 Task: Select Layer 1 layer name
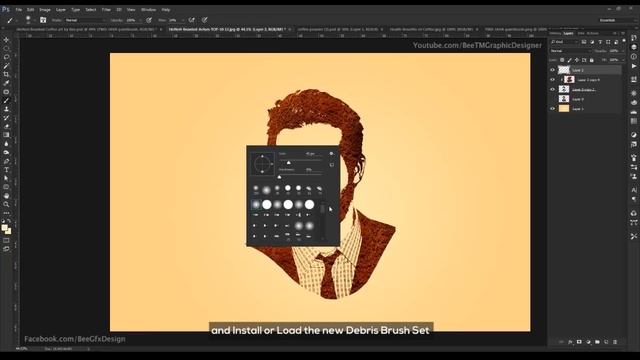pos(578,109)
